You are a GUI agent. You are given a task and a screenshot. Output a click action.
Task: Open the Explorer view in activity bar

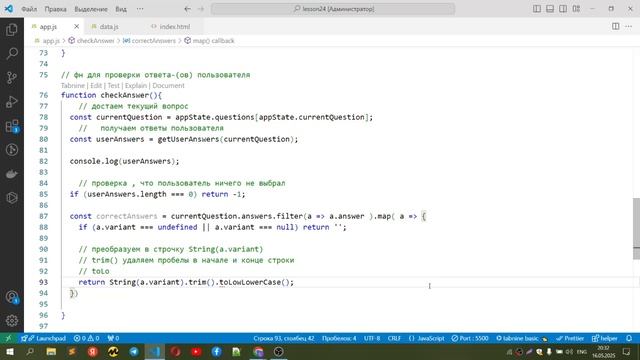11,29
